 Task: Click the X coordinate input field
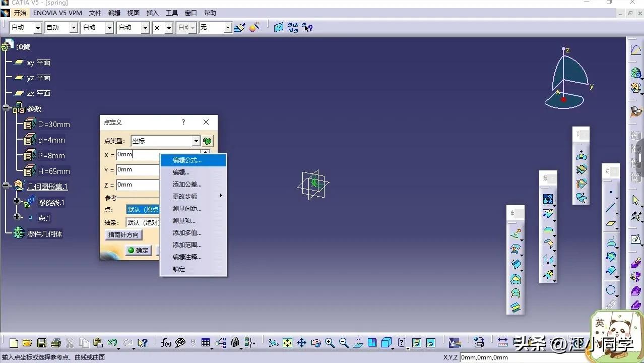138,155
